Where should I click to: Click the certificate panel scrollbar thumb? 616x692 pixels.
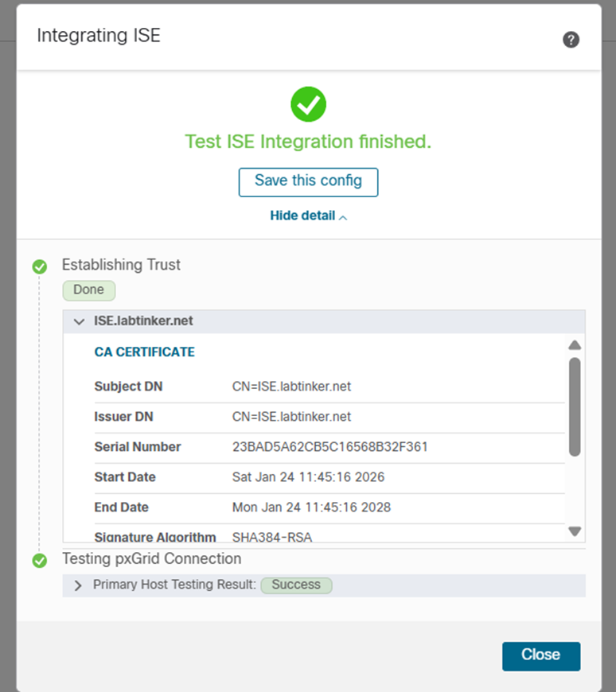(x=575, y=406)
